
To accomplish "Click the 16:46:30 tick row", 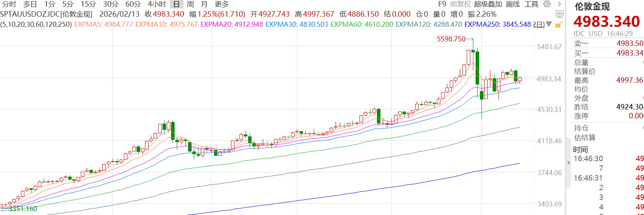I will [x=608, y=158].
